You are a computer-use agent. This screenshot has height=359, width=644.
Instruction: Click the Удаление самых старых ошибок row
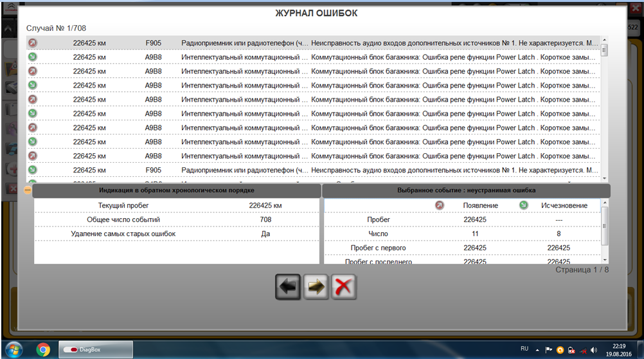tap(177, 234)
